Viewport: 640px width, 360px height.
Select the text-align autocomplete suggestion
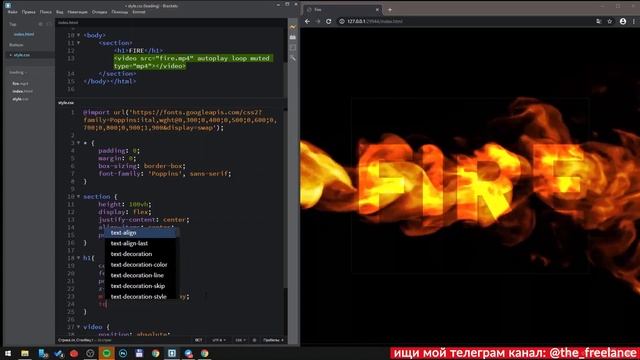click(141, 233)
